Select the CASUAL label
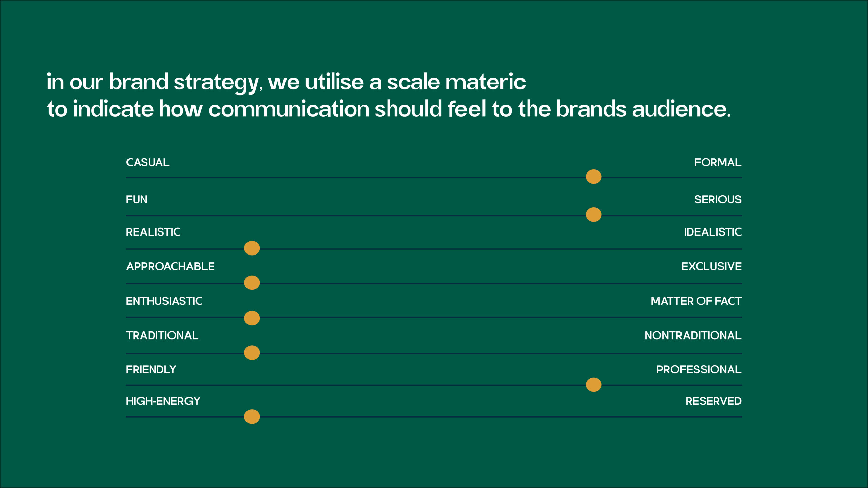This screenshot has height=488, width=868. pos(147,162)
